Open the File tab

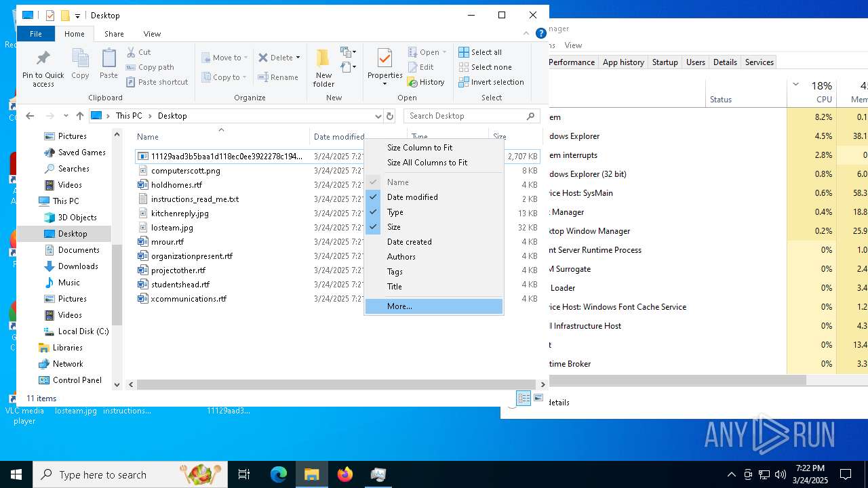tap(36, 34)
